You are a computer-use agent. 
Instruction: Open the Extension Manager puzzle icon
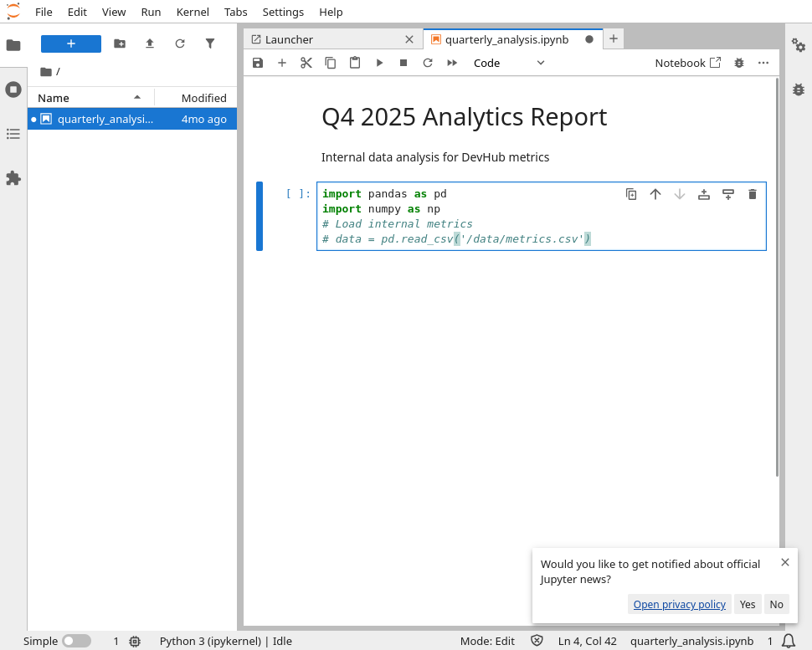click(x=13, y=178)
